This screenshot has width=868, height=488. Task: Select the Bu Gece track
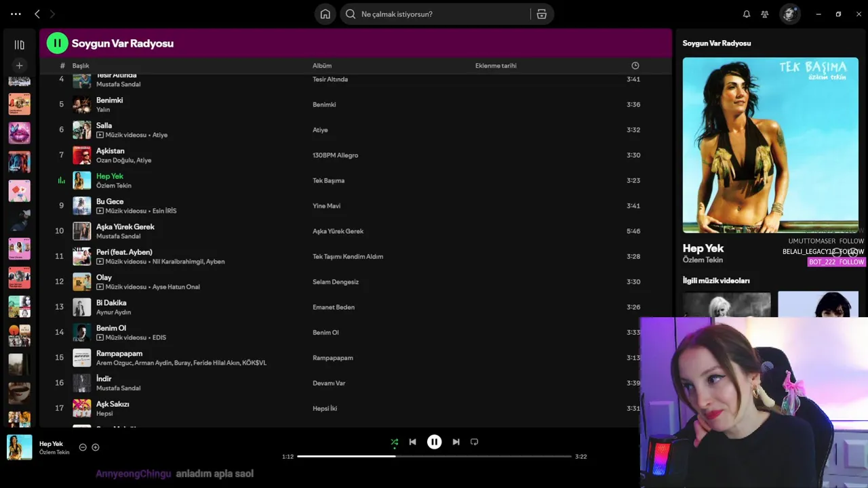point(355,205)
